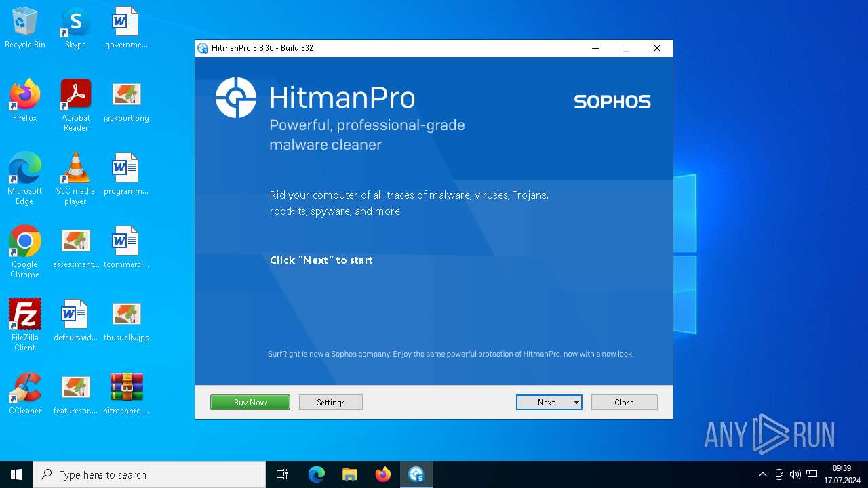Open the volume control in tray
868x488 pixels.
coord(795,474)
